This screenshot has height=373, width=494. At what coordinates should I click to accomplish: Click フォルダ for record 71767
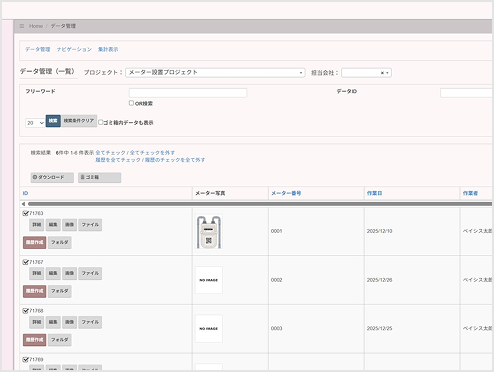pos(60,291)
